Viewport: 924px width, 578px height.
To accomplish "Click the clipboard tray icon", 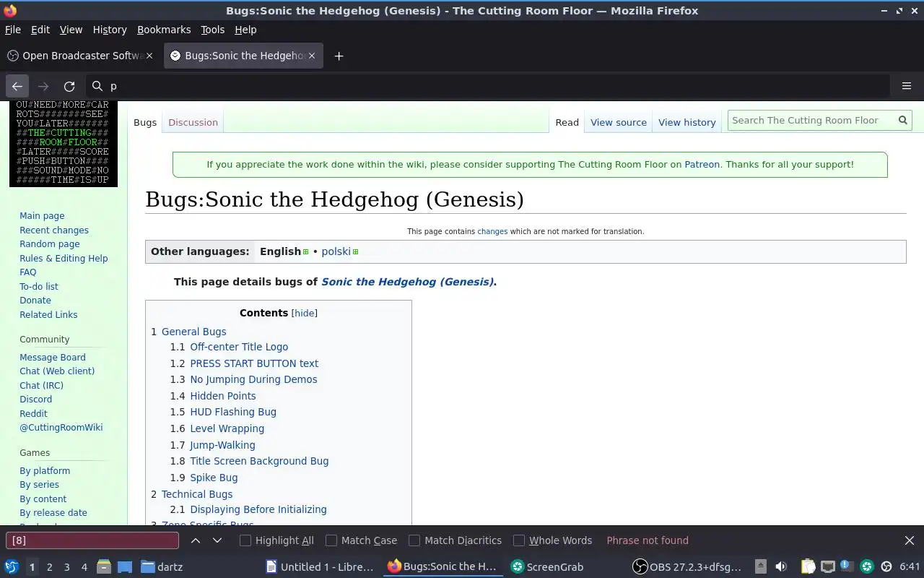I will tap(808, 566).
